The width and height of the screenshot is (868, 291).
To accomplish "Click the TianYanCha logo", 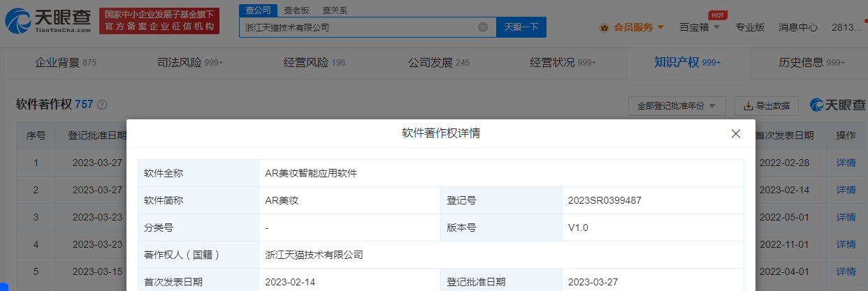I will [x=47, y=22].
